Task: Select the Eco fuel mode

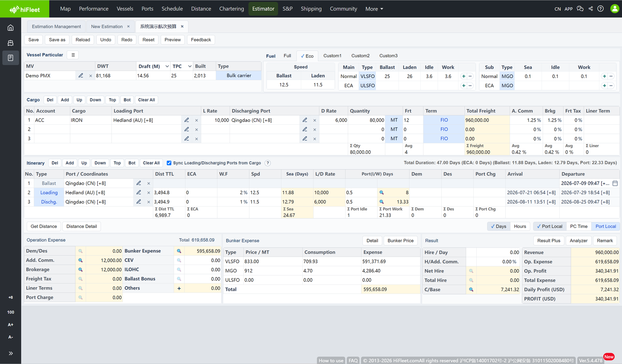Action: (307, 56)
